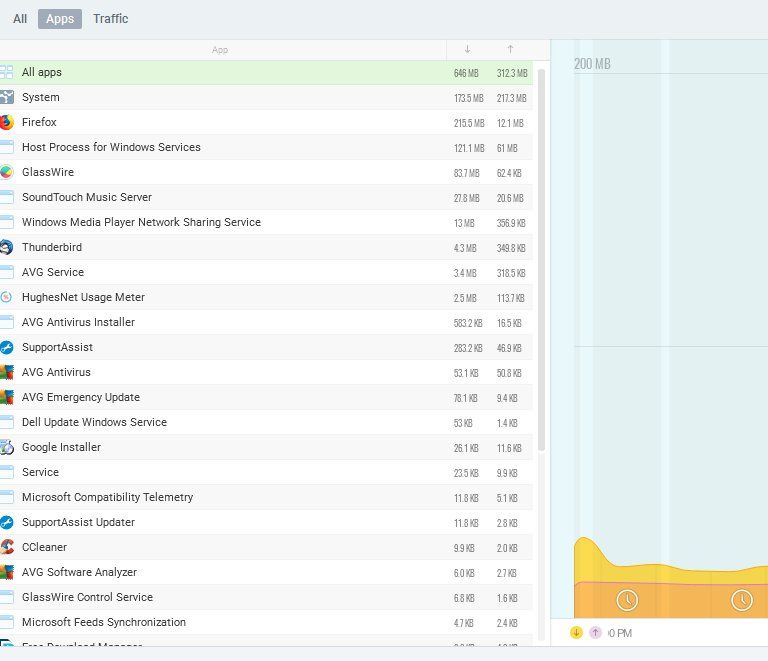Sort by upload column arrow

[510, 49]
